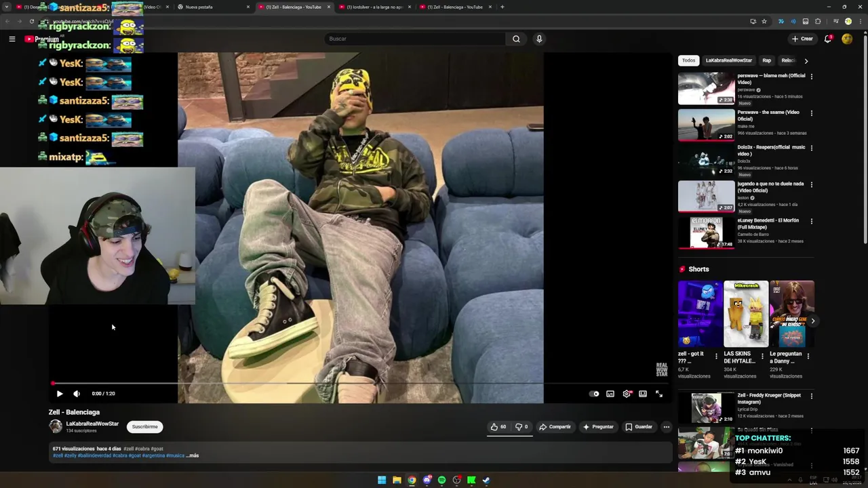Dislike the video with thumbs down
This screenshot has height=488, width=868.
[x=521, y=427]
